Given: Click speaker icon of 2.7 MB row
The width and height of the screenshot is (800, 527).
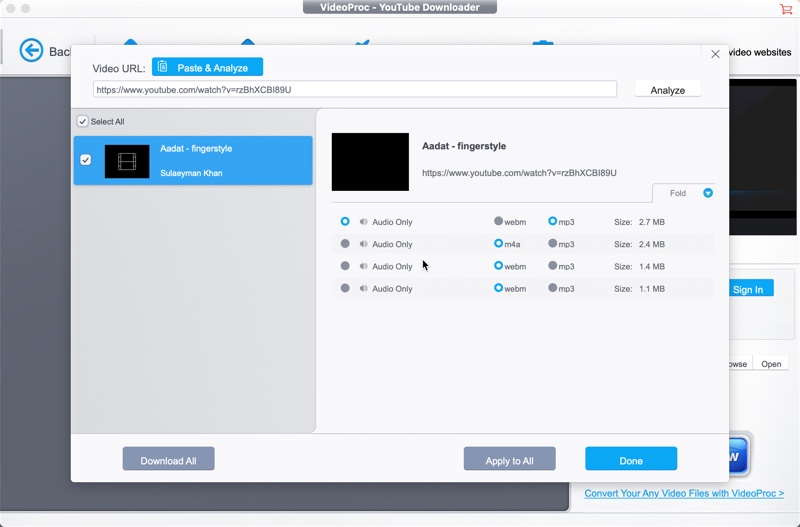Looking at the screenshot, I should point(363,222).
